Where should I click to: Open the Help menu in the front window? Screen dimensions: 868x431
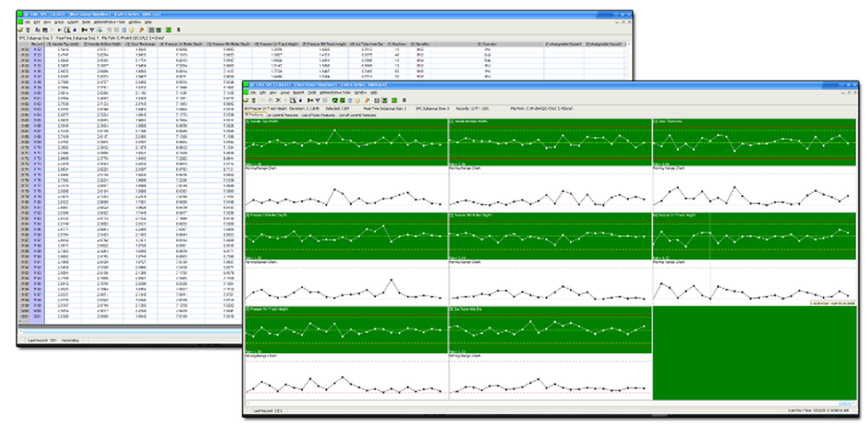[373, 93]
